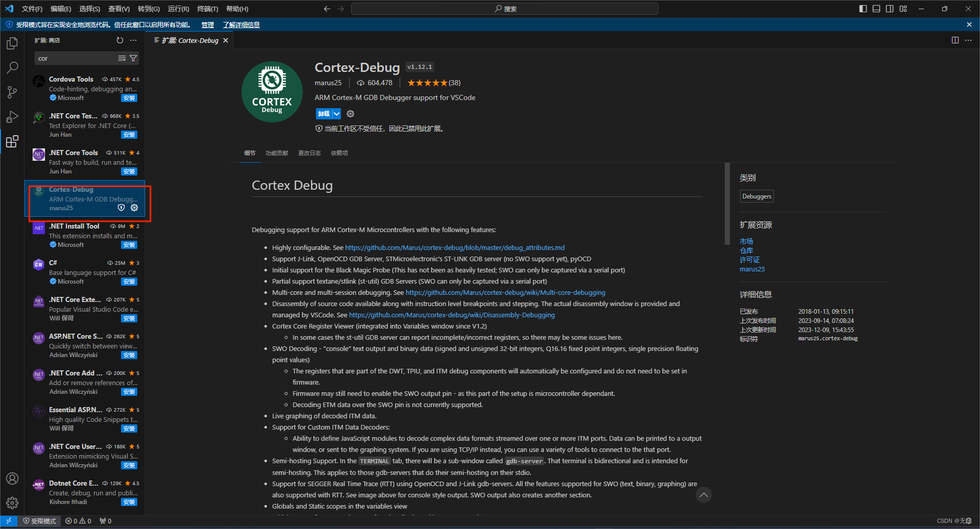Screen dimensions: 980x529
Task: Toggle the secondary sidebar visibility
Action: [889, 9]
